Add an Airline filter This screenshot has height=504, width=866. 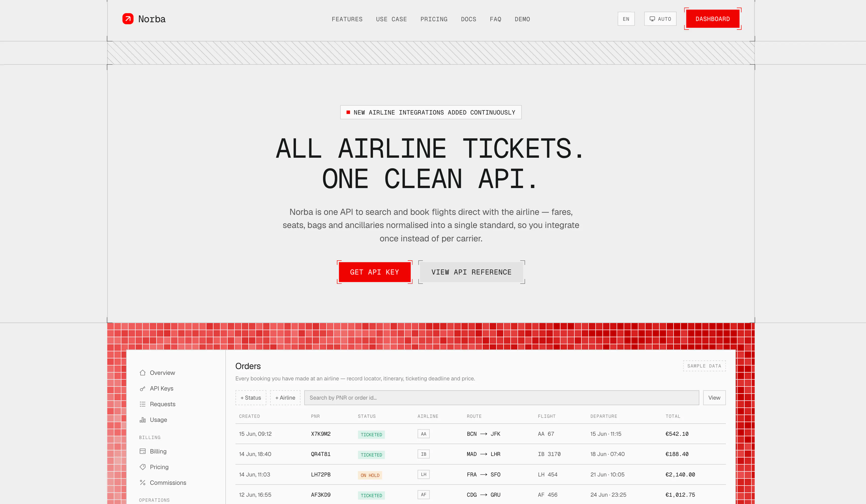[x=285, y=398]
